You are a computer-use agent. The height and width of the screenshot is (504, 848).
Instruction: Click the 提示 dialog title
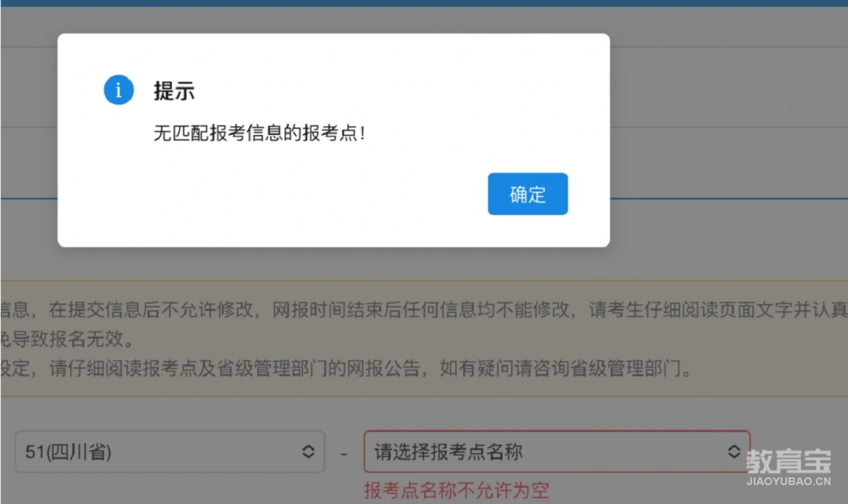pyautogui.click(x=174, y=91)
